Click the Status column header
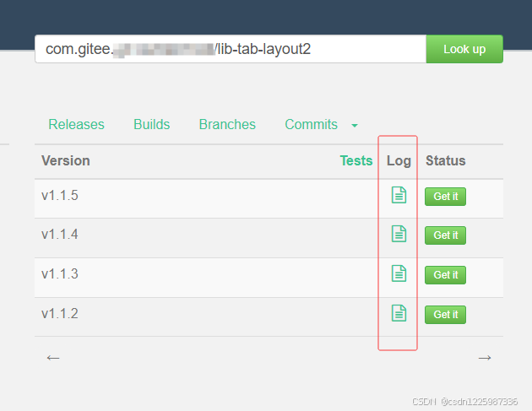The width and height of the screenshot is (532, 411). [446, 160]
